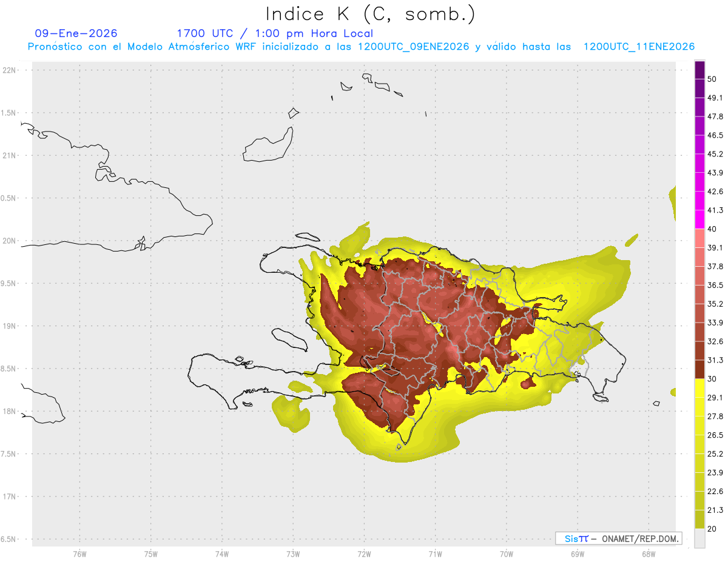Click the color bar label "35.2"

715,304
